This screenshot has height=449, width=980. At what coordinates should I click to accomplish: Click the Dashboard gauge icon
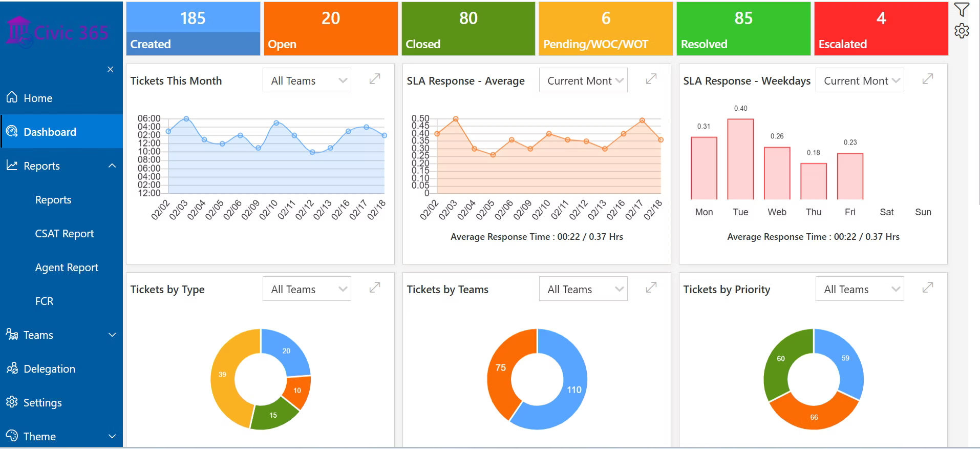(x=12, y=131)
